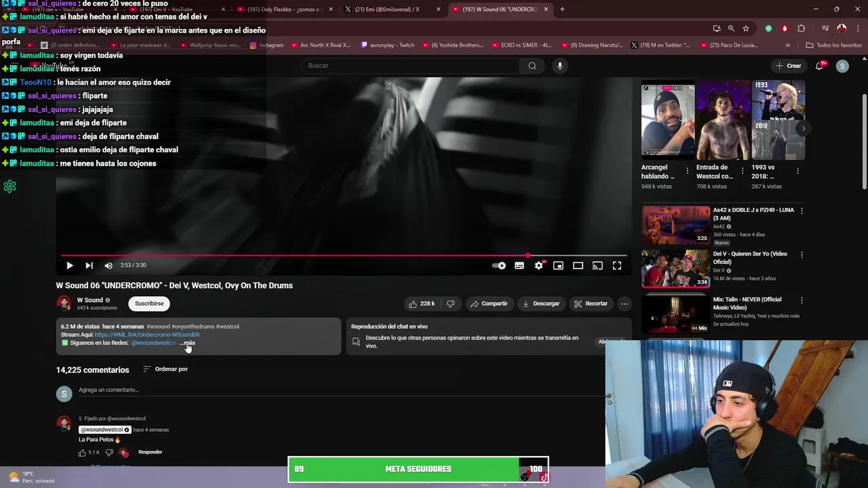Open the Todos los favoritos folder

click(833, 45)
